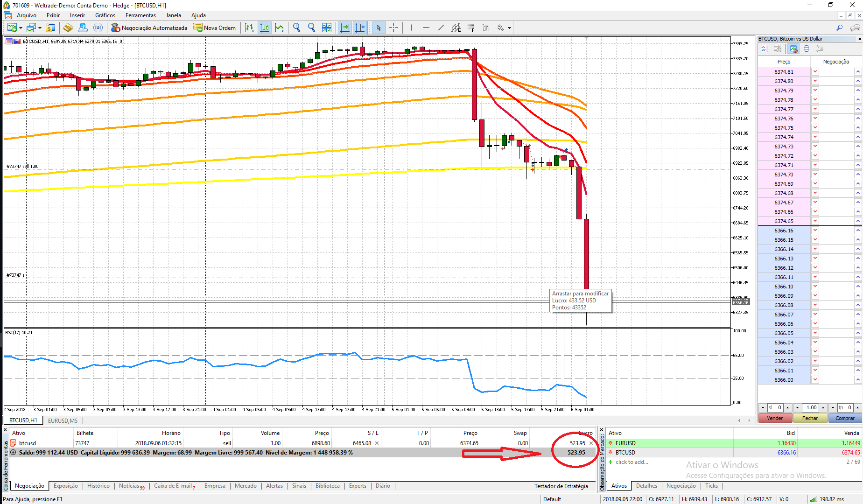The width and height of the screenshot is (863, 504).
Task: Click the stop loss input field
Action: tap(775, 408)
